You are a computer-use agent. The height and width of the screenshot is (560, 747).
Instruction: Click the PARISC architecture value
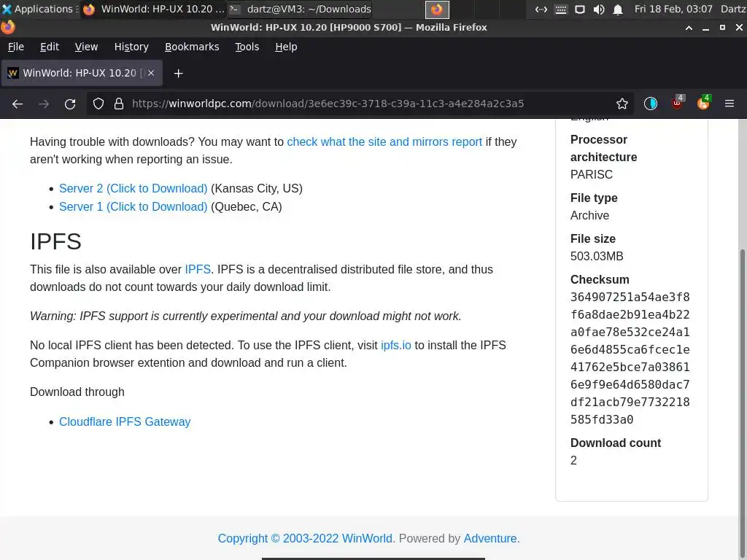pyautogui.click(x=591, y=175)
